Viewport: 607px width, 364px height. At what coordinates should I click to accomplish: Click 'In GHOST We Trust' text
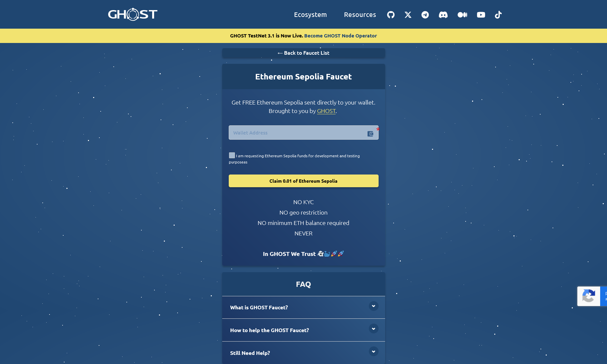289,254
